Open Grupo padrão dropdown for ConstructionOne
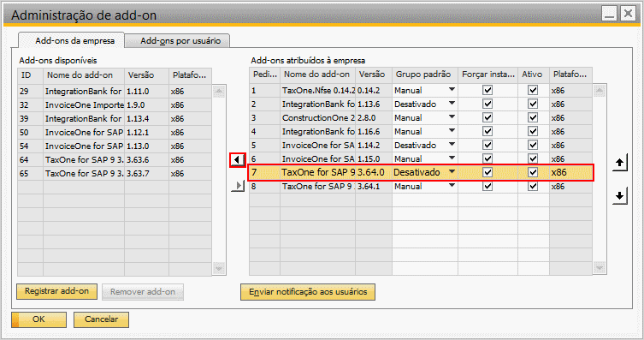This screenshot has height=340, width=644. pos(452,117)
